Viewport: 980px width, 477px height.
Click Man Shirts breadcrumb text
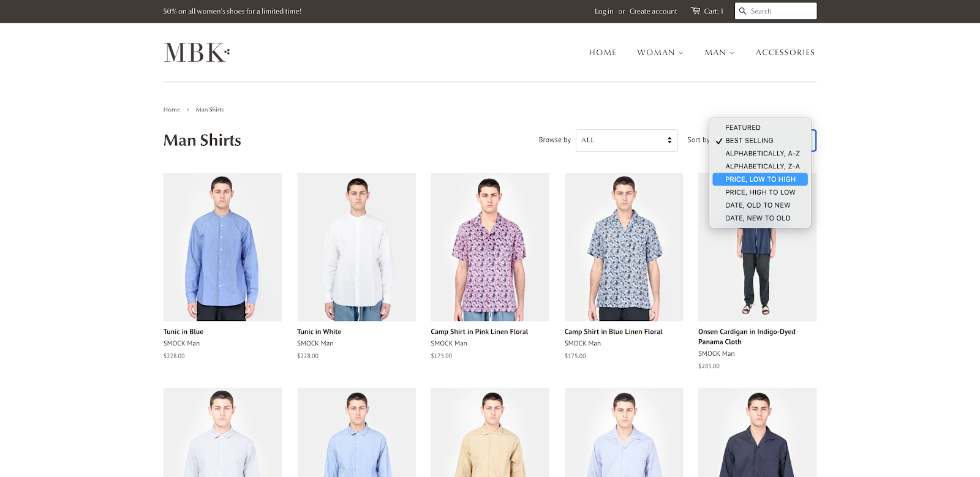(x=209, y=110)
